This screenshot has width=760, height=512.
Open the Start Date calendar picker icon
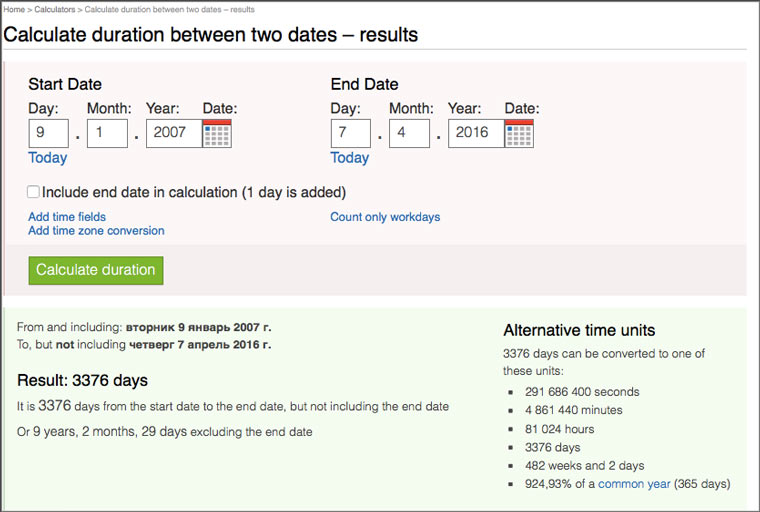click(217, 133)
